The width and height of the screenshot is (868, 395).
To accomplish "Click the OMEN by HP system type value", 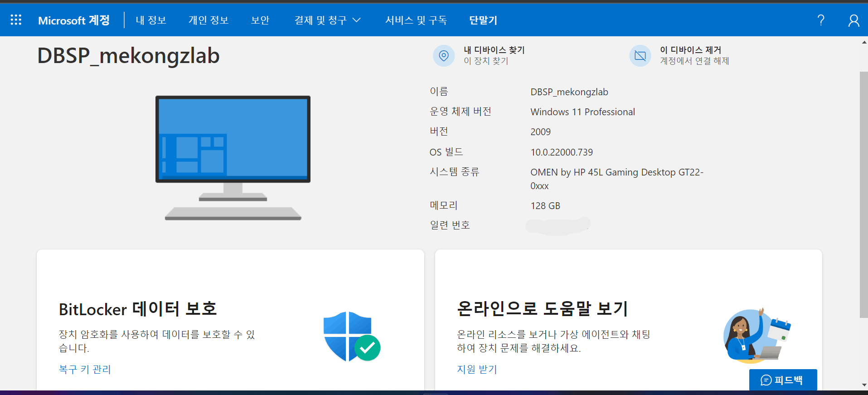I will click(617, 179).
